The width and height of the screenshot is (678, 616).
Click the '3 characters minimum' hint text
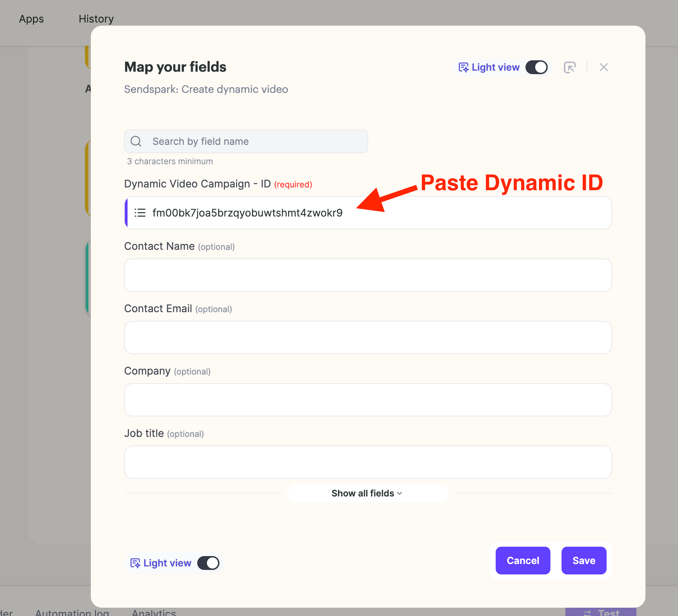[170, 161]
